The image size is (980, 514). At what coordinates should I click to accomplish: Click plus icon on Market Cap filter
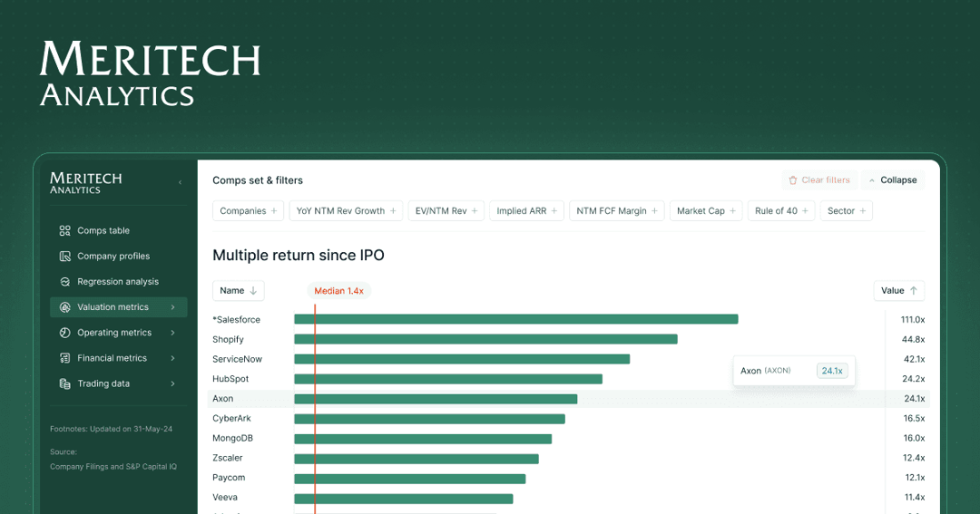(x=732, y=211)
